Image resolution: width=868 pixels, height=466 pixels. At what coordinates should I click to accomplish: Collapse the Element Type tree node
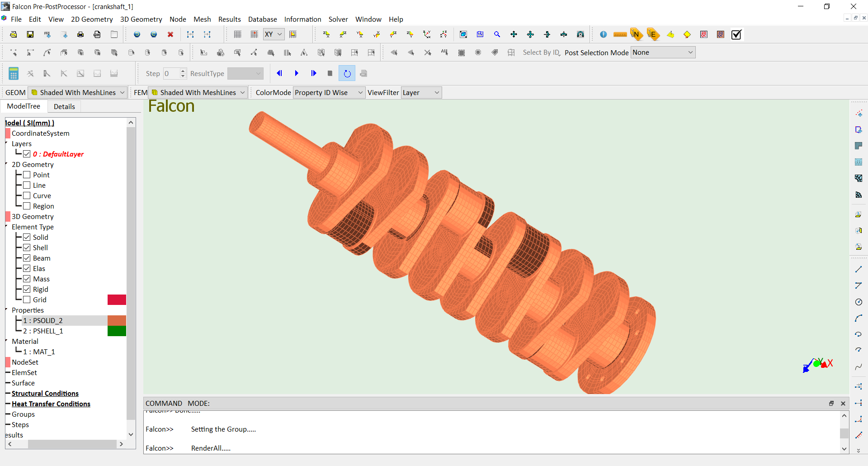pos(7,226)
